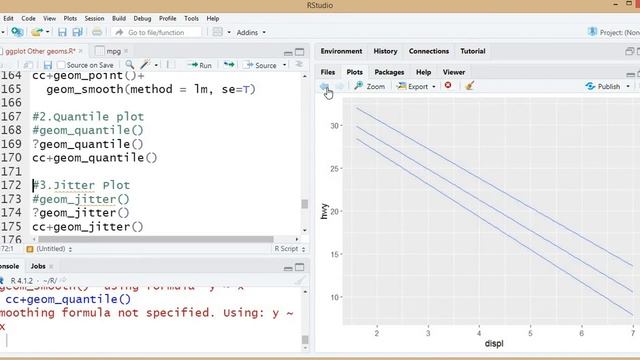Open the (Untitled) section navigator dropdown
Image resolution: width=640 pixels, height=360 pixels.
pyautogui.click(x=49, y=249)
